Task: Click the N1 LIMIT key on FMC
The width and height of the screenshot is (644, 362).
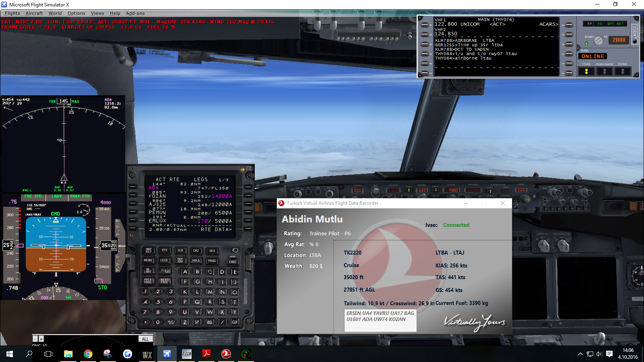Action: pyautogui.click(x=148, y=271)
